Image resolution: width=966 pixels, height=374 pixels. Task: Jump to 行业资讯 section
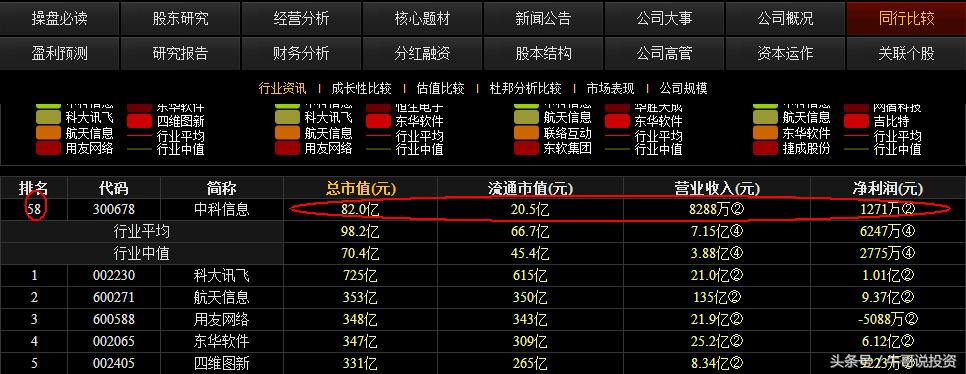(x=282, y=88)
